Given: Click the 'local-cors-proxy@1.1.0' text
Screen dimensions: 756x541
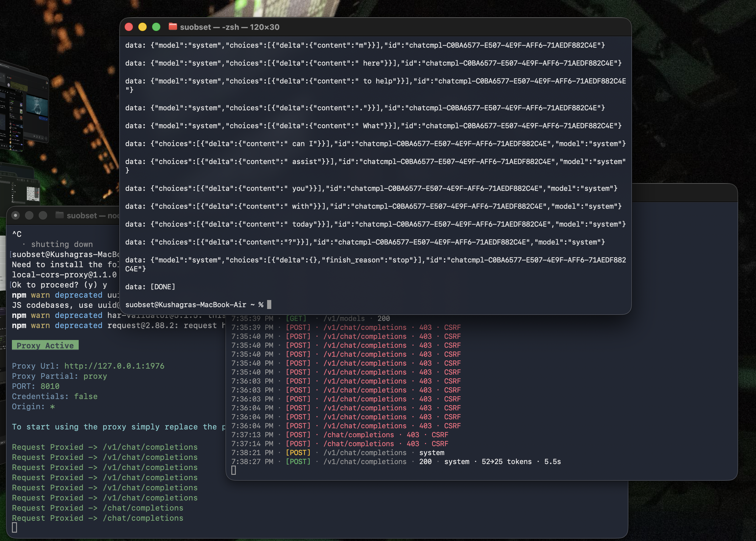Looking at the screenshot, I should [65, 275].
